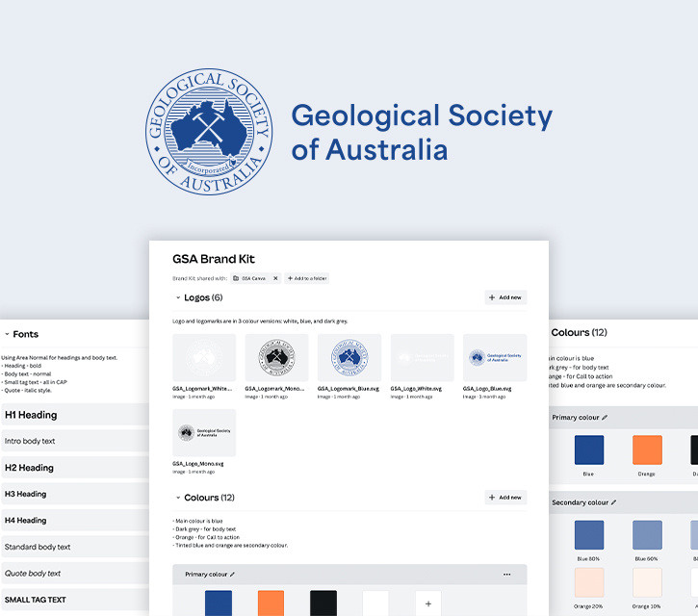Edit Primary colour name pencil in center panel

coord(232,575)
